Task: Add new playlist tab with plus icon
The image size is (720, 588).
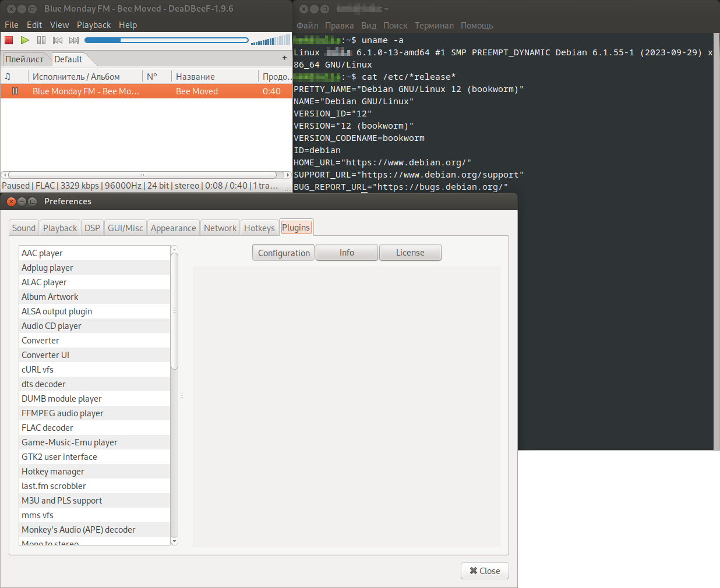Action: (x=284, y=58)
